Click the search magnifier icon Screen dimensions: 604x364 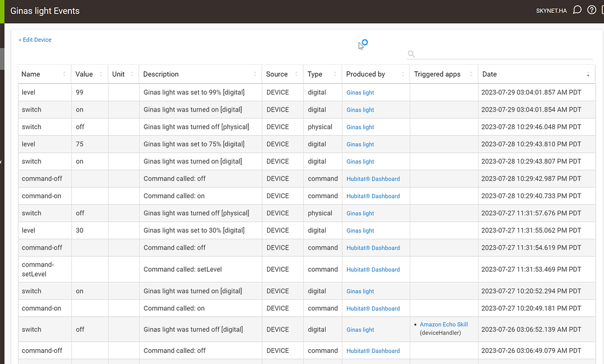(x=411, y=54)
